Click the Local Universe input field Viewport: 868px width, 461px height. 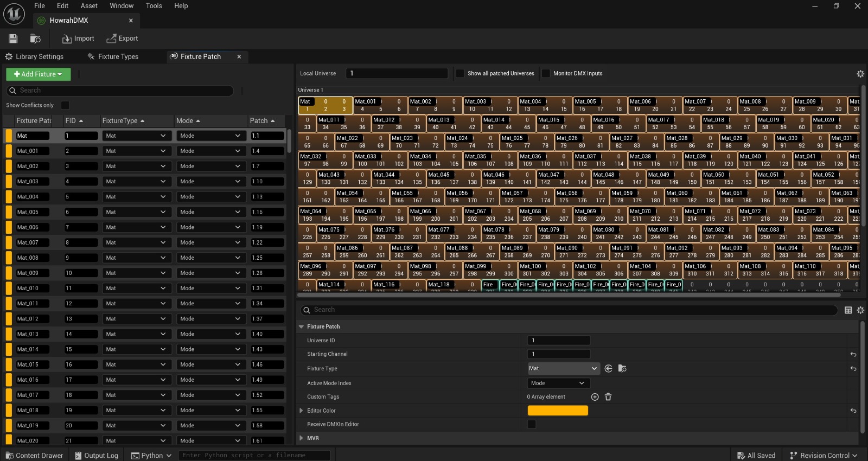pyautogui.click(x=397, y=73)
